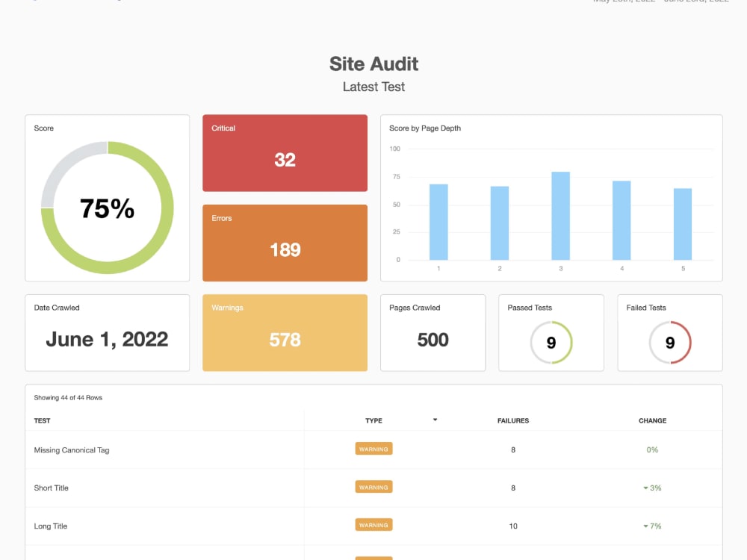
Task: Sort by the FAILURES column header
Action: coord(513,420)
